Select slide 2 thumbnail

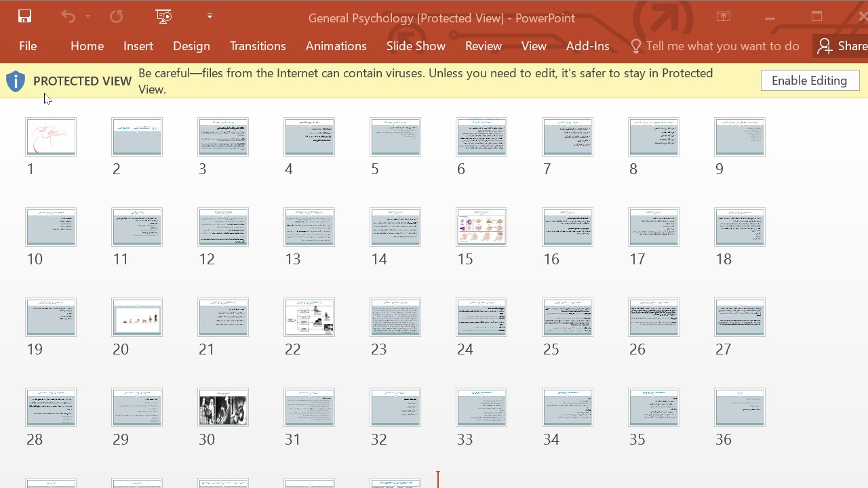[x=137, y=137]
